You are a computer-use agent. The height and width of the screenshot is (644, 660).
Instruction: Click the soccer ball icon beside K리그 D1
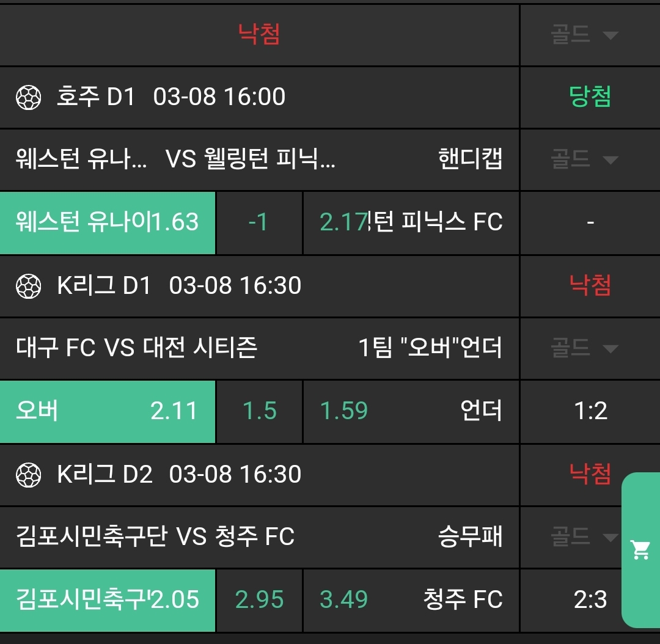point(28,286)
